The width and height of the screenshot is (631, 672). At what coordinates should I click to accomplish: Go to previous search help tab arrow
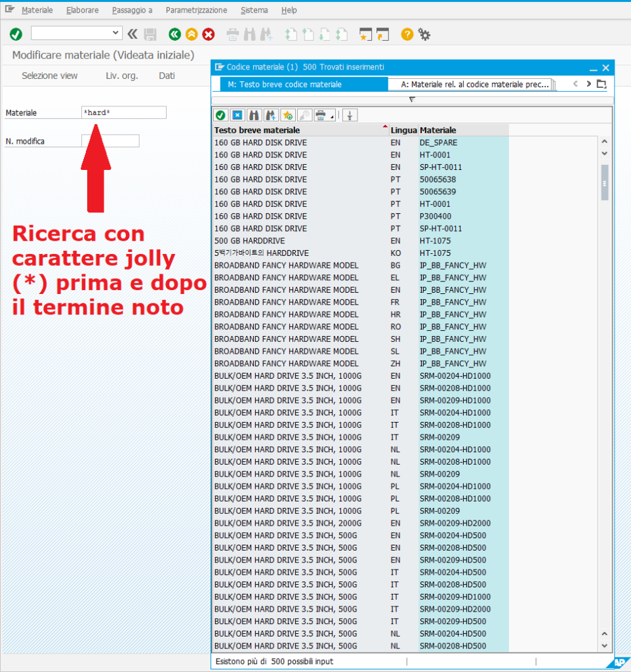575,84
